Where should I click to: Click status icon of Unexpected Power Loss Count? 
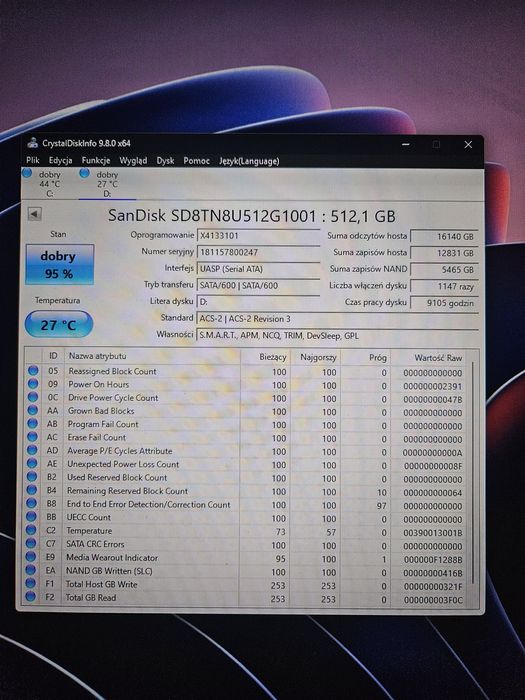[x=32, y=463]
